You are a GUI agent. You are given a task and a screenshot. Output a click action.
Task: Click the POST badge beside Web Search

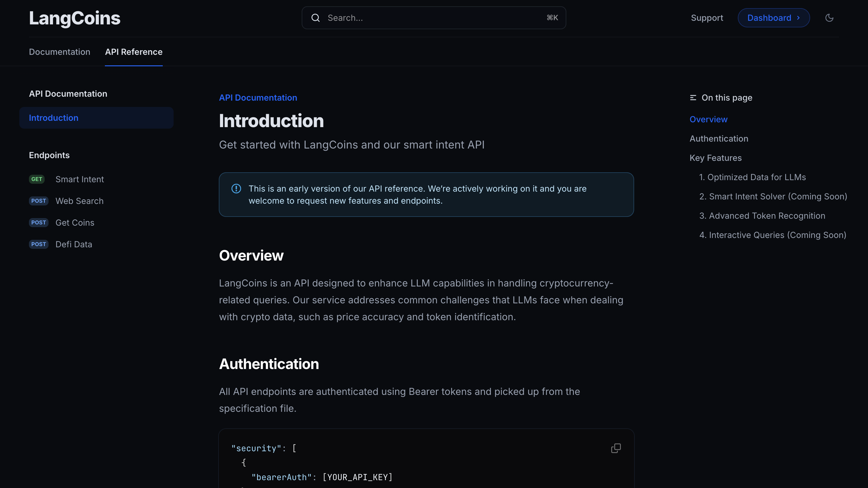pyautogui.click(x=38, y=201)
